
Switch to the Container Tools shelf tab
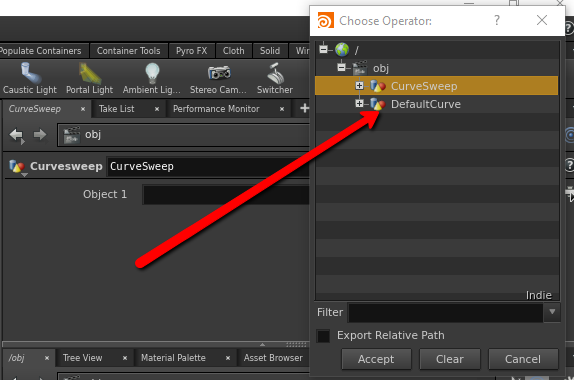tap(128, 51)
